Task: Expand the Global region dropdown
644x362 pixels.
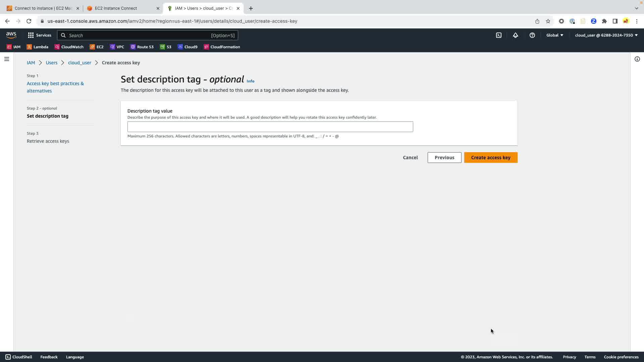Action: [555, 35]
